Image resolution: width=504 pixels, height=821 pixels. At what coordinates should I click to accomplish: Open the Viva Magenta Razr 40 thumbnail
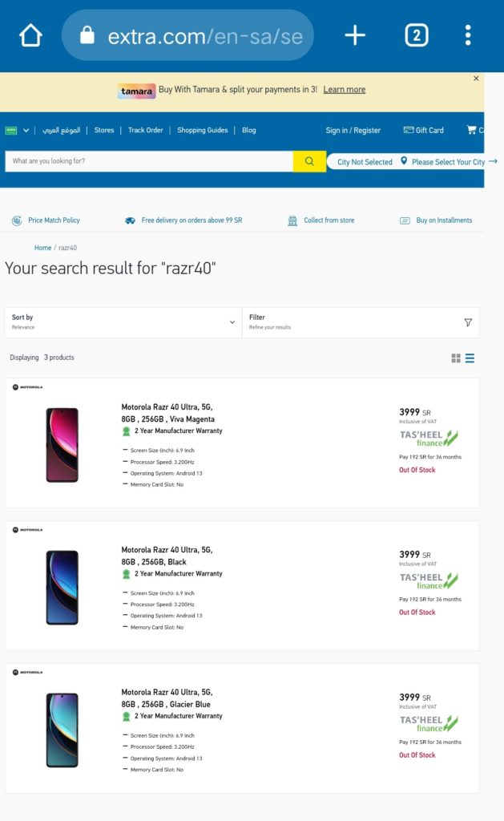click(62, 445)
